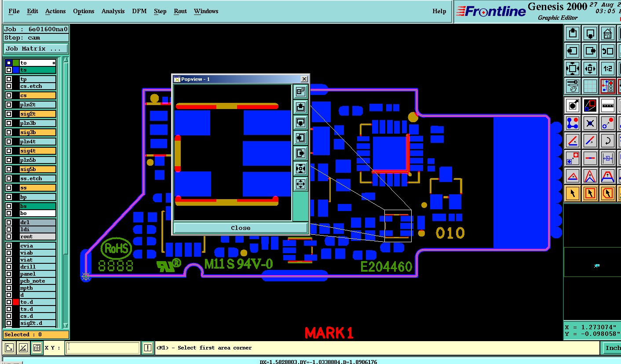
Task: Zoom in inside Popview window
Action: [x=300, y=168]
